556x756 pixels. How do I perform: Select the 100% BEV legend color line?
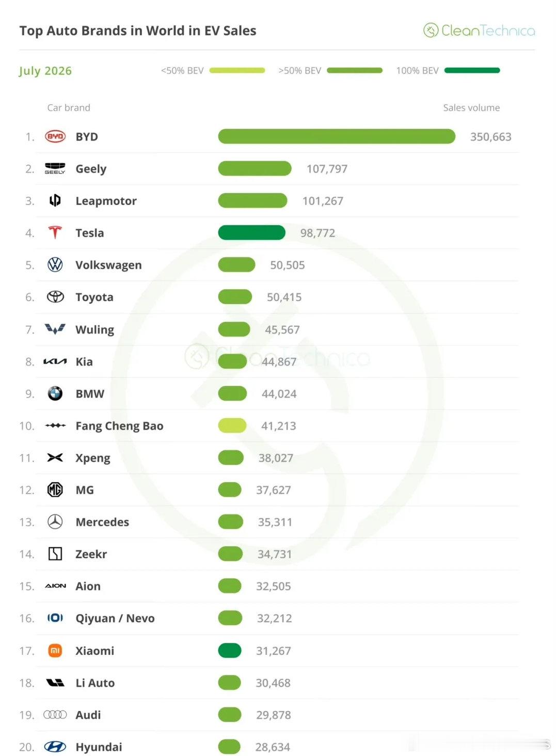472,70
